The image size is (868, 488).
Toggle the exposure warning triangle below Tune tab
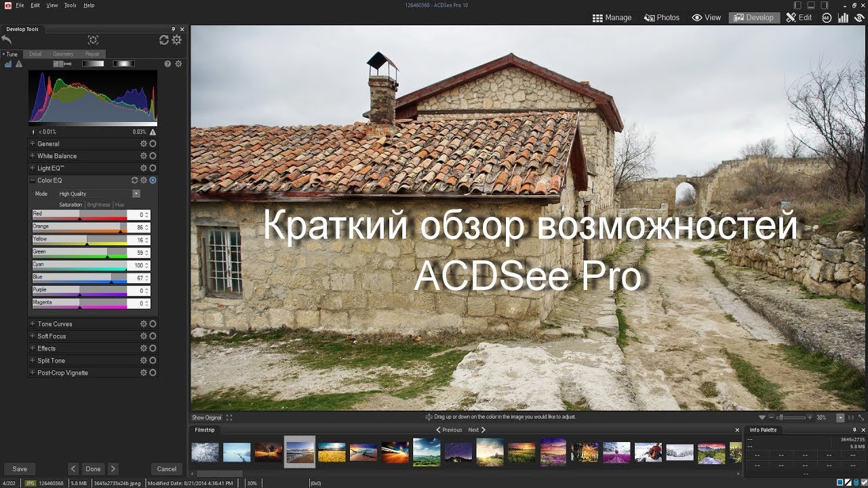[x=19, y=64]
